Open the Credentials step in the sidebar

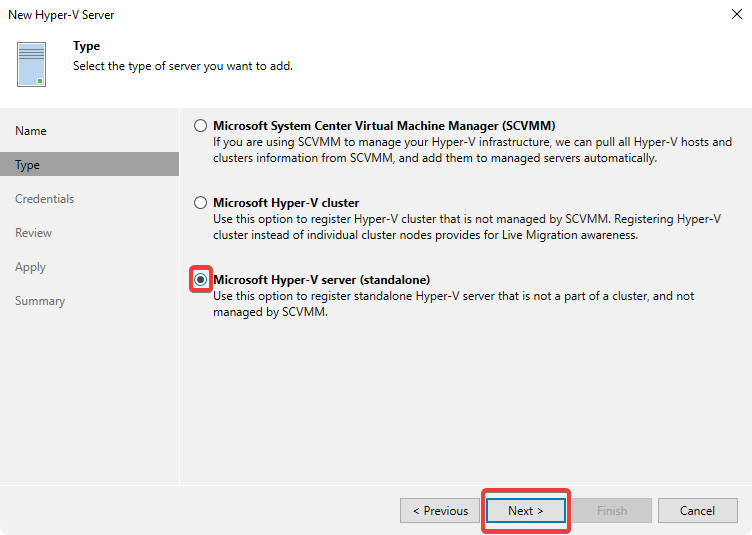click(x=45, y=199)
